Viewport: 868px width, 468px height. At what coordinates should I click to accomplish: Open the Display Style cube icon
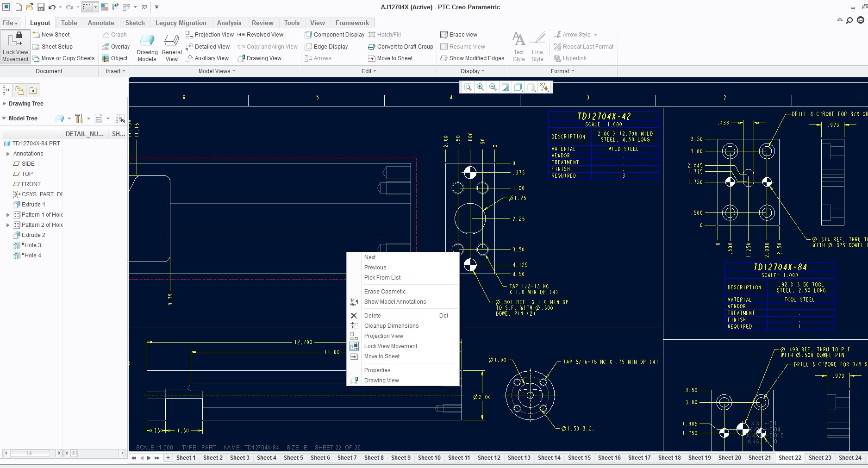518,87
